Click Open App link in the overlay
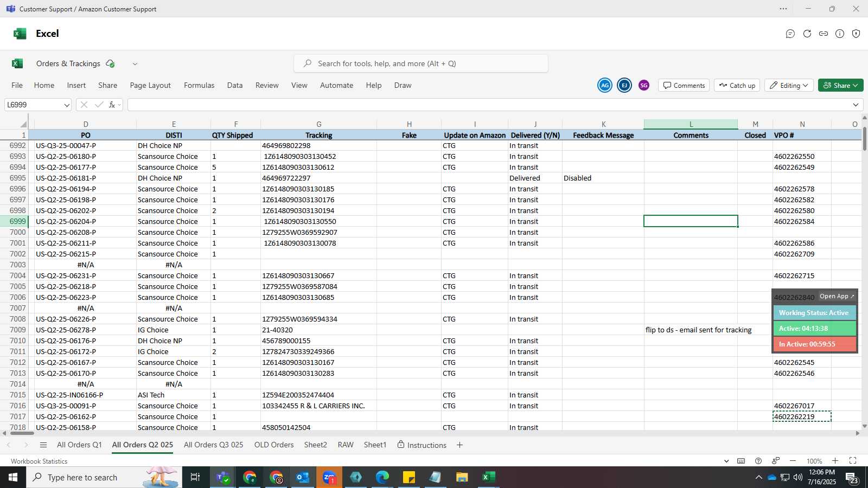Image resolution: width=868 pixels, height=488 pixels. click(837, 296)
